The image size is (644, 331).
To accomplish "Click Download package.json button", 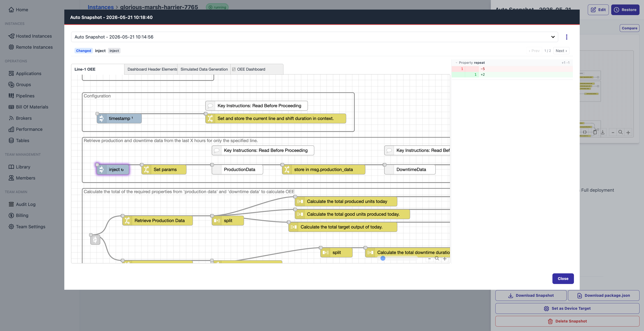I will point(604,295).
